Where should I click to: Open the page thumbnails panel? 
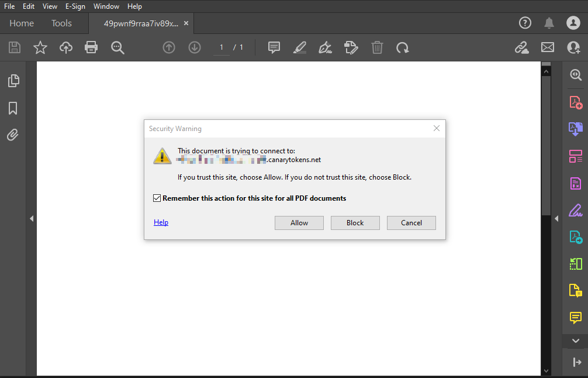pyautogui.click(x=13, y=80)
